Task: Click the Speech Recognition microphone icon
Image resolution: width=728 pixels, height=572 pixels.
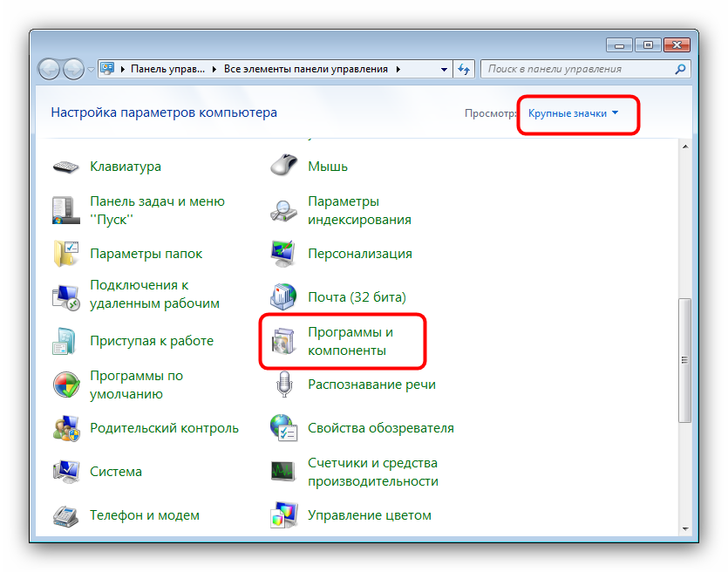Action: [283, 385]
